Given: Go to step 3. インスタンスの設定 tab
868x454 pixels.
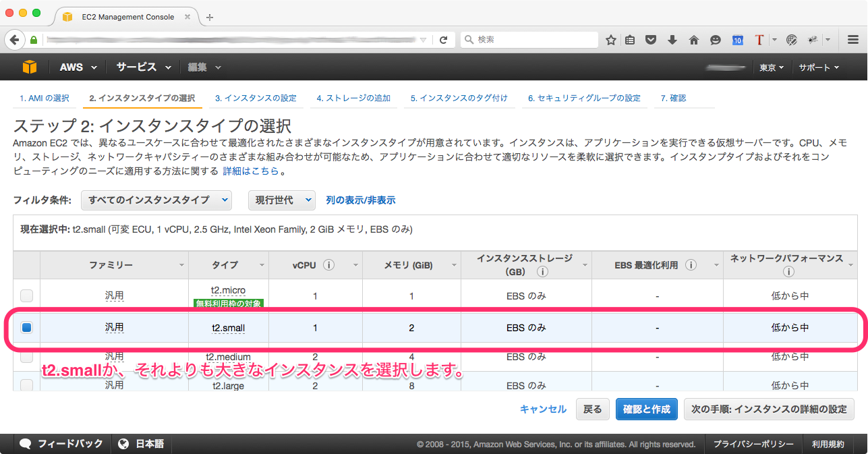Looking at the screenshot, I should click(x=256, y=98).
